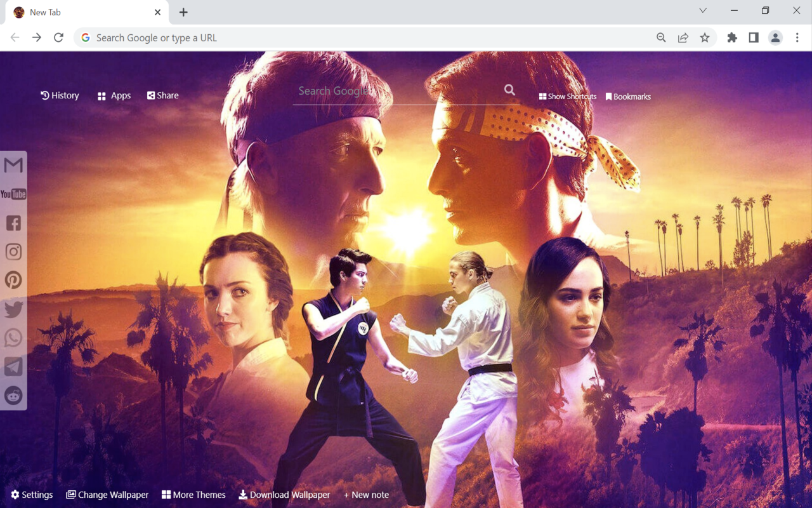Add a New note
The height and width of the screenshot is (508, 812).
(366, 495)
